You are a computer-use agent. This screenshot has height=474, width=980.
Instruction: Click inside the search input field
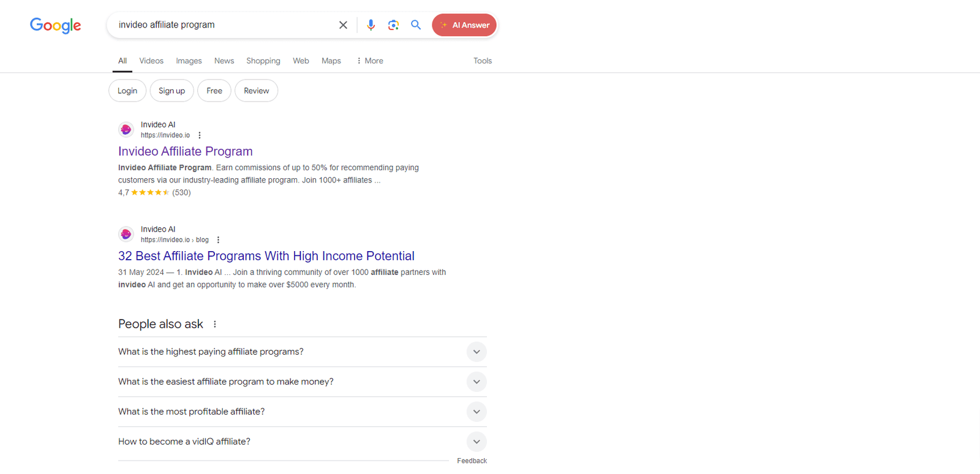coord(224,25)
